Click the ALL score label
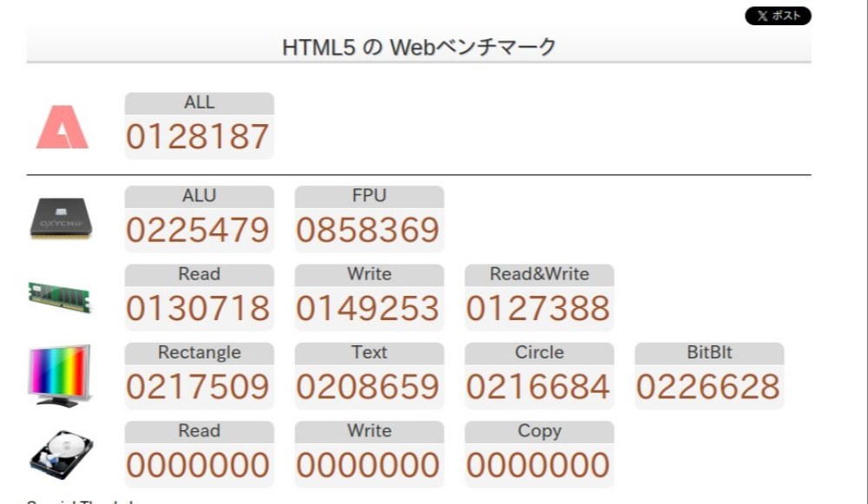Viewport: 868px width, 504px height. (x=200, y=103)
